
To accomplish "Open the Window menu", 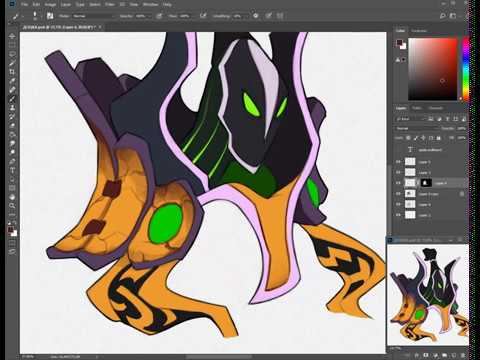I will [x=150, y=5].
